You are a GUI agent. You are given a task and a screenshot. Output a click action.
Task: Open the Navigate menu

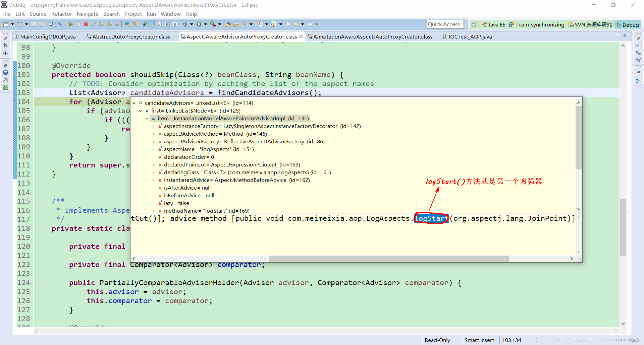click(x=88, y=14)
